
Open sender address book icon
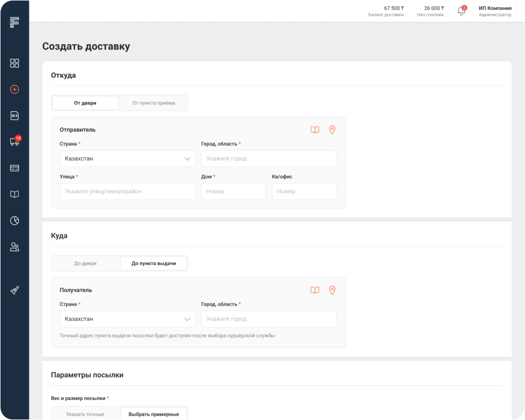(314, 130)
